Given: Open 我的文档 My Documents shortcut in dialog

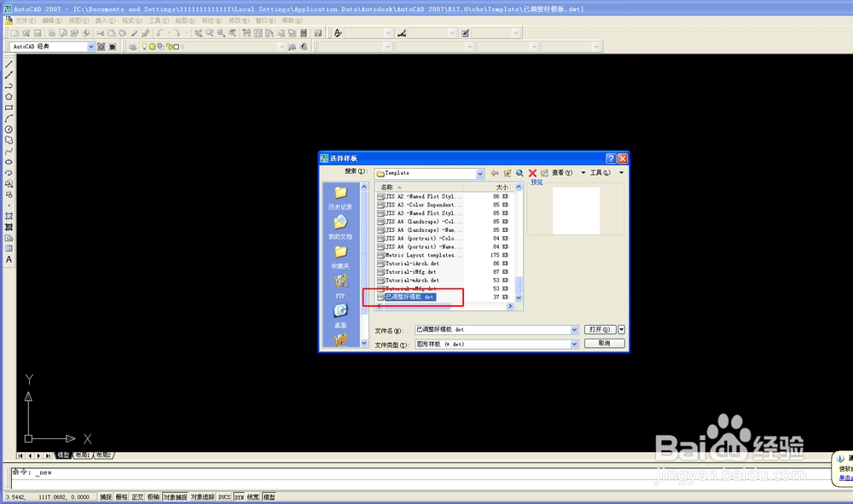Looking at the screenshot, I should [x=340, y=228].
